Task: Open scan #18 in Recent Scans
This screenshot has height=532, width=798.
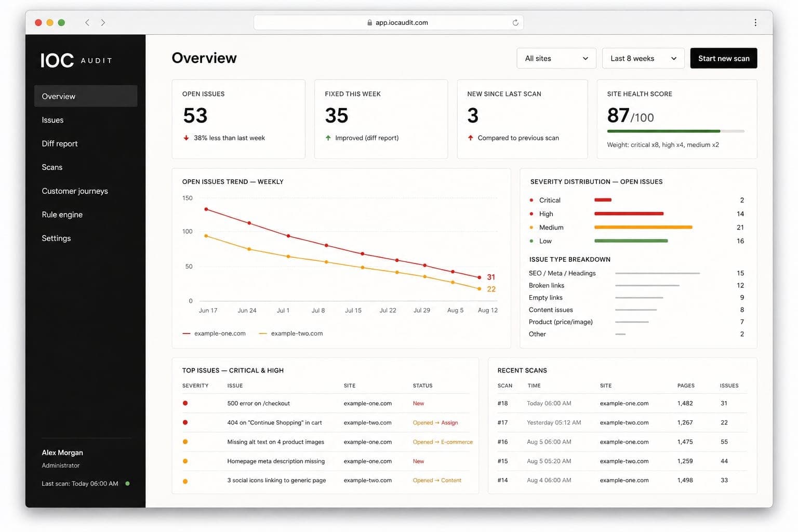Action: [622, 403]
